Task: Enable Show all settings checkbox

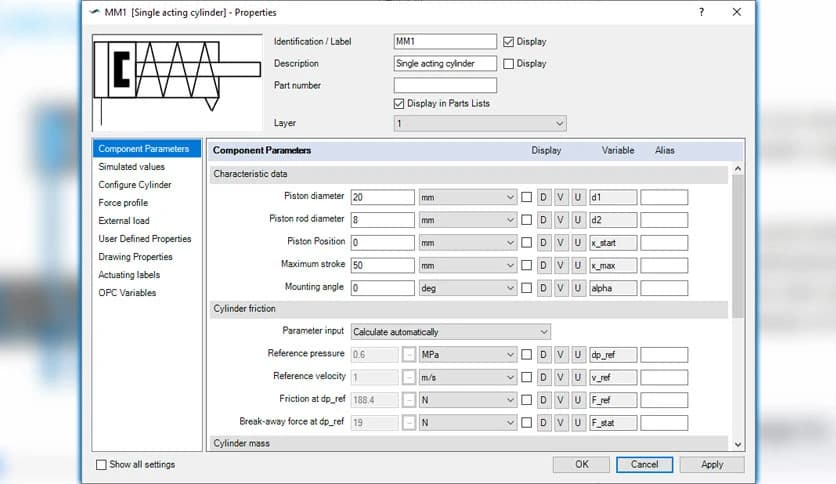Action: [x=101, y=465]
